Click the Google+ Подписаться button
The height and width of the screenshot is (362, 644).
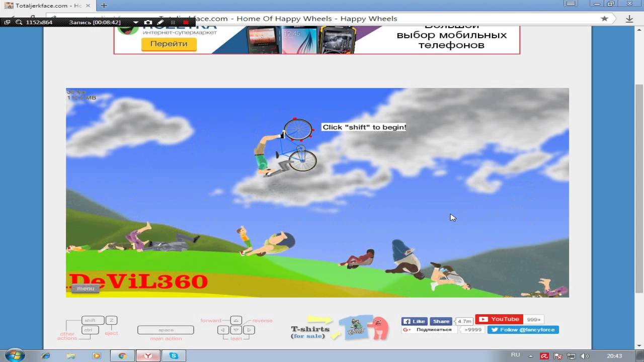pyautogui.click(x=430, y=330)
